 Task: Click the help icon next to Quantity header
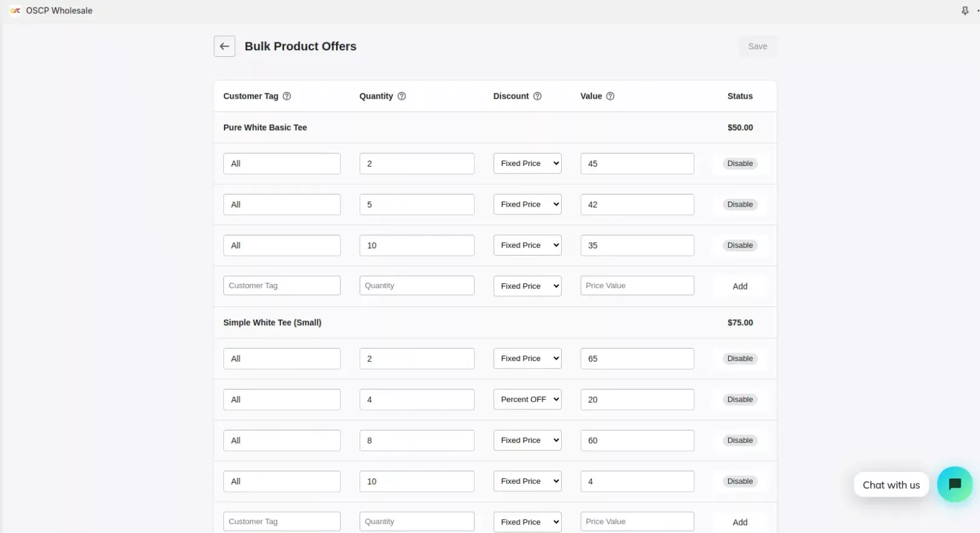[x=401, y=96]
